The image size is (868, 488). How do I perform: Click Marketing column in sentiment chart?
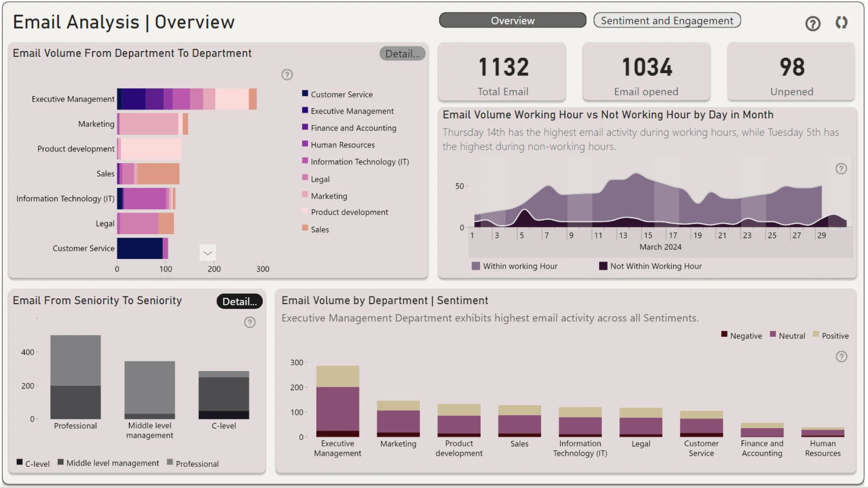pyautogui.click(x=398, y=419)
